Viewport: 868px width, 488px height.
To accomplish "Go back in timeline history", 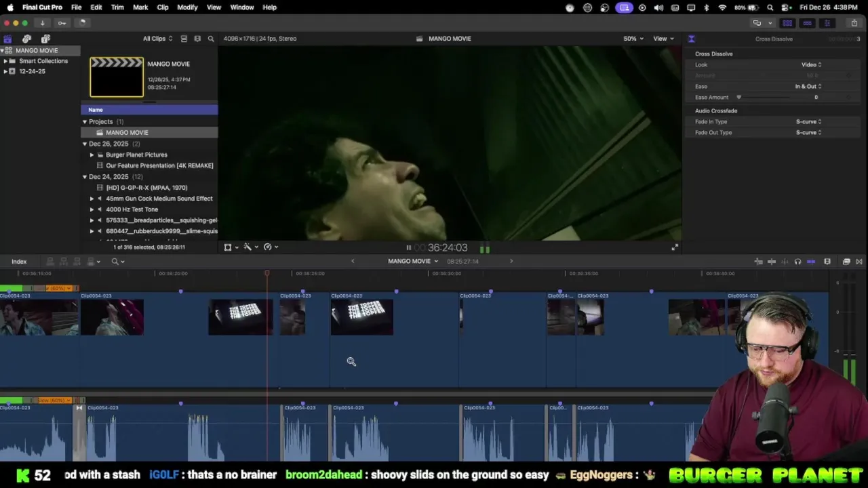I will click(352, 262).
